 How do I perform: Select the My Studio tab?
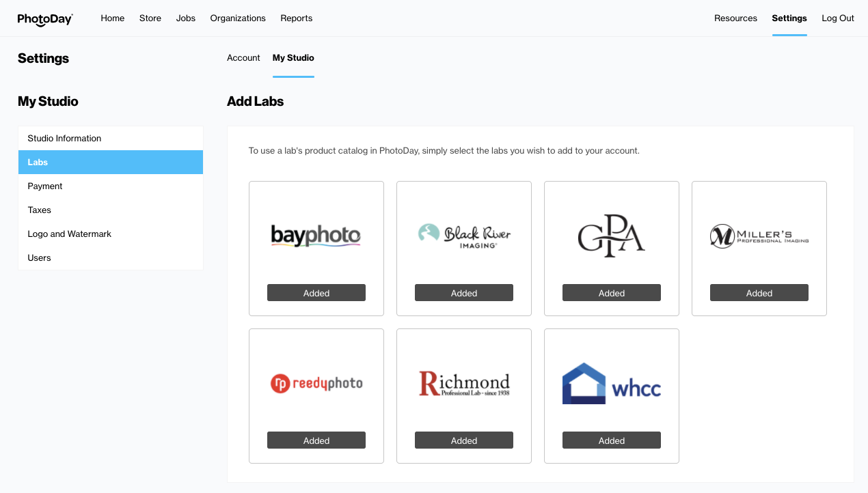point(293,58)
